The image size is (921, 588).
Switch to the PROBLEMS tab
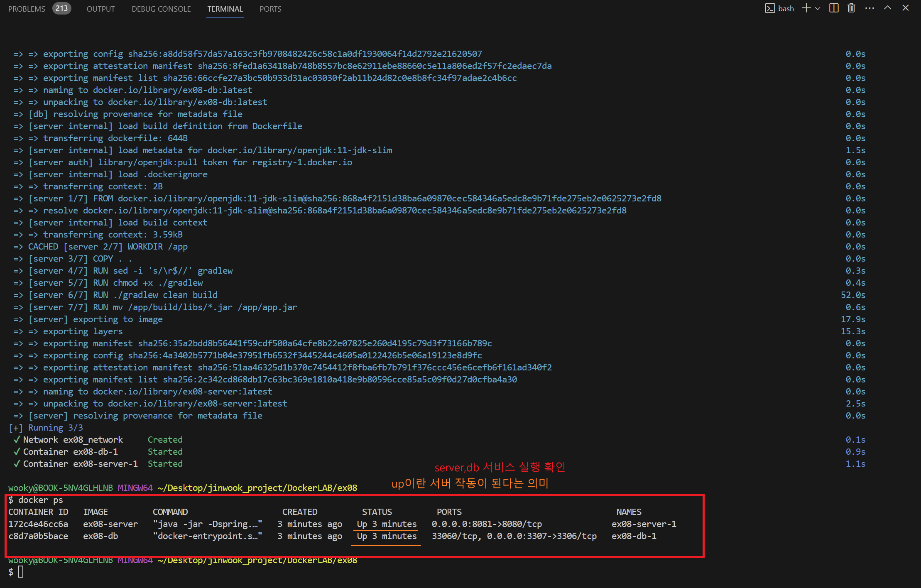(x=27, y=9)
